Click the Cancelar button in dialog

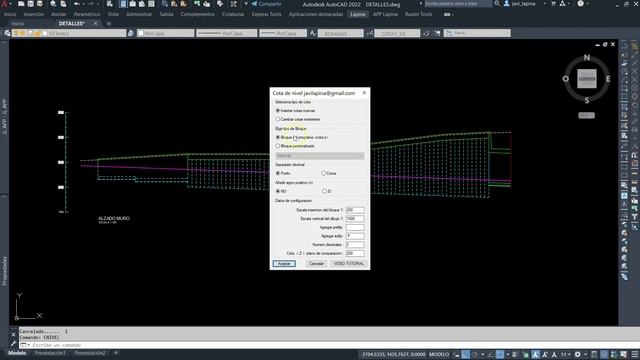pyautogui.click(x=316, y=264)
